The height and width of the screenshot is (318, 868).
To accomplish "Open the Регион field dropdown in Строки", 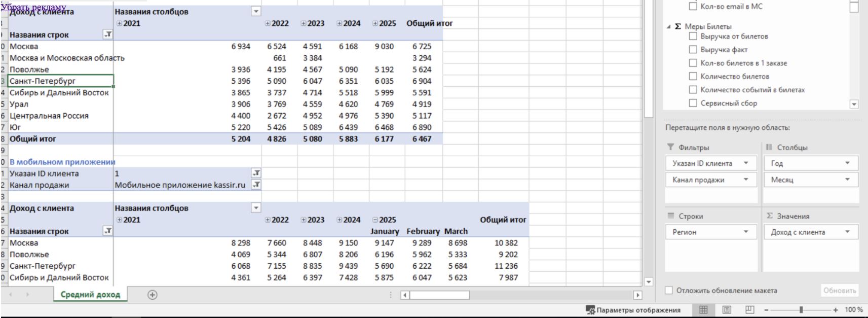I will click(746, 232).
